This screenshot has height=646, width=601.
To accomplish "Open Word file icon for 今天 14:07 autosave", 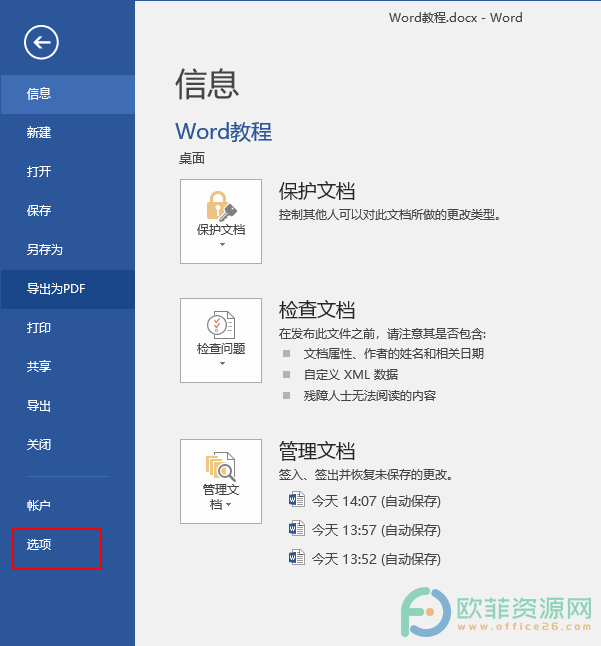I will (297, 500).
